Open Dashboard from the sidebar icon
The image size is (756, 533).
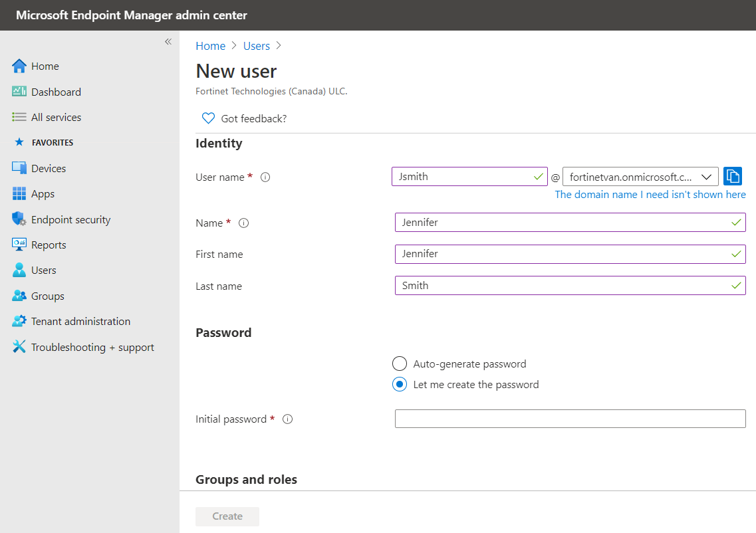tap(19, 92)
